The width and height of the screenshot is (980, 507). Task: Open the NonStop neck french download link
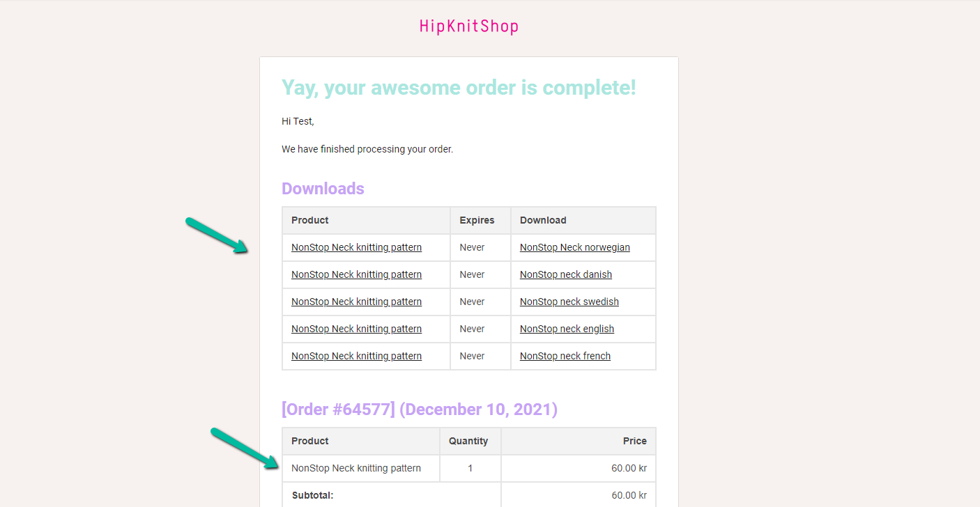[565, 356]
